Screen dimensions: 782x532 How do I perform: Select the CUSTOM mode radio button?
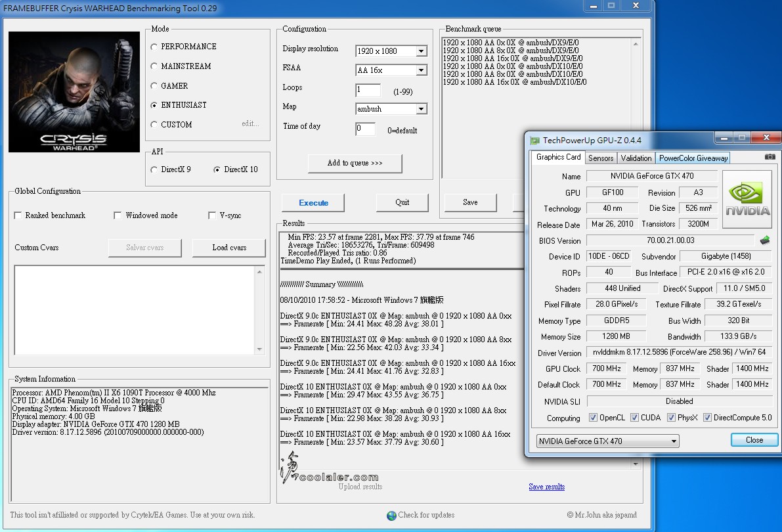point(154,125)
